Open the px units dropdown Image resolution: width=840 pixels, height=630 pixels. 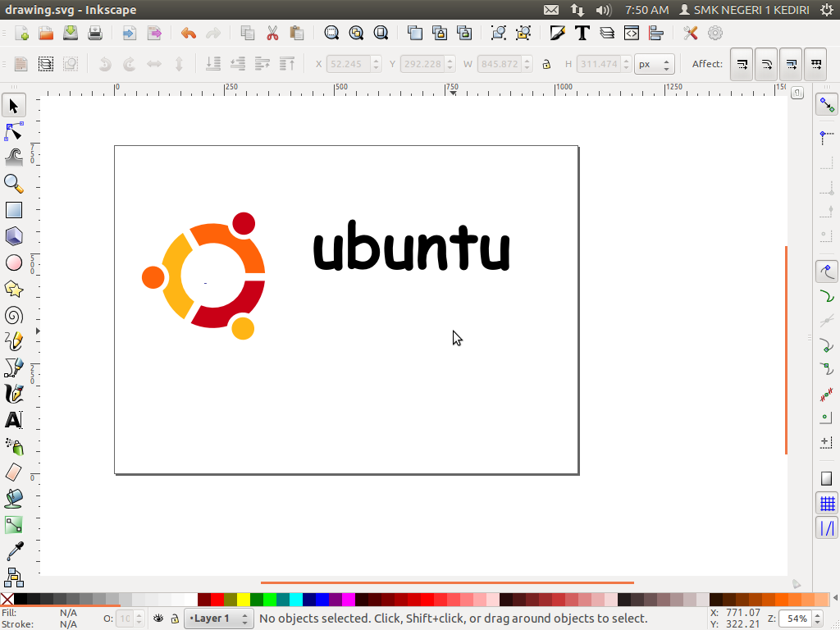point(654,64)
